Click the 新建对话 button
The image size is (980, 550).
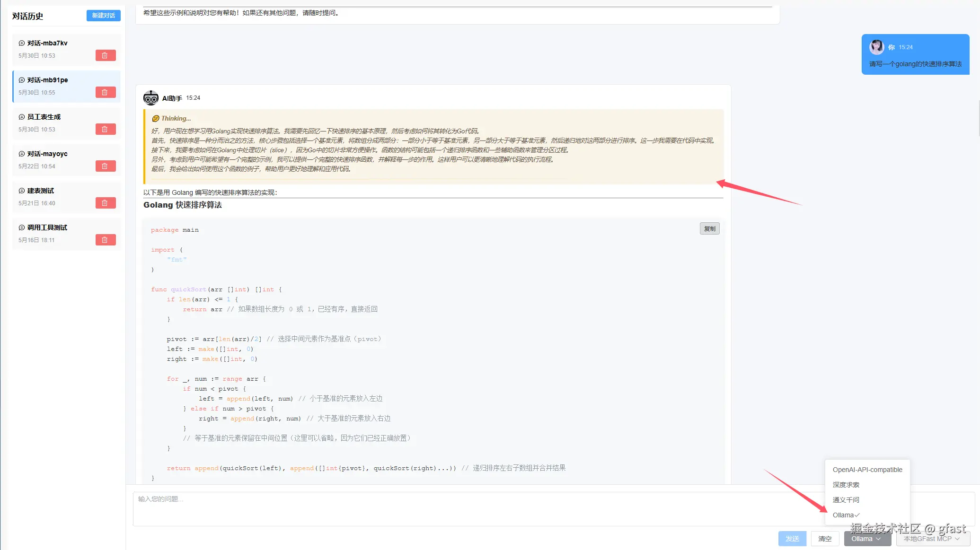click(x=103, y=16)
